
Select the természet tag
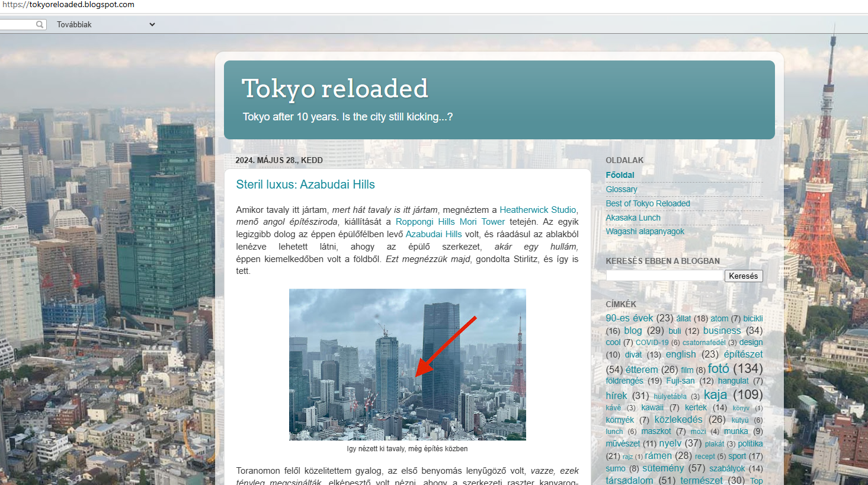[702, 480]
